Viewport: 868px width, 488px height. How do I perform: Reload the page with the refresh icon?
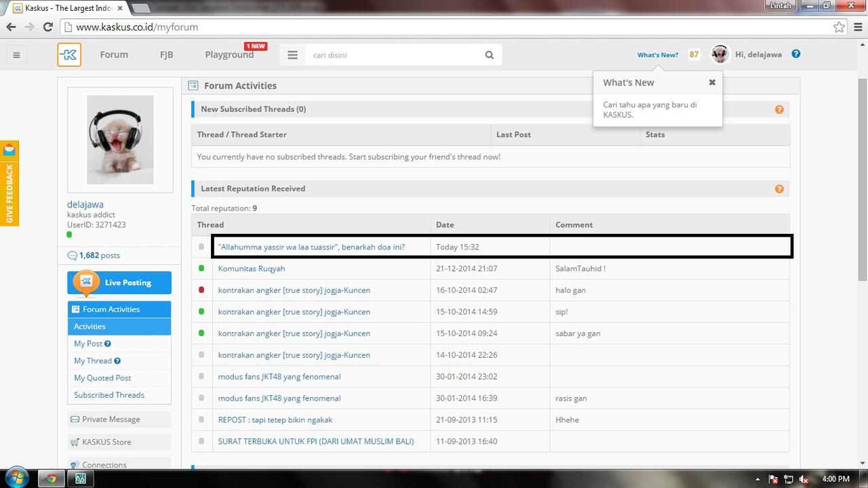[x=47, y=27]
